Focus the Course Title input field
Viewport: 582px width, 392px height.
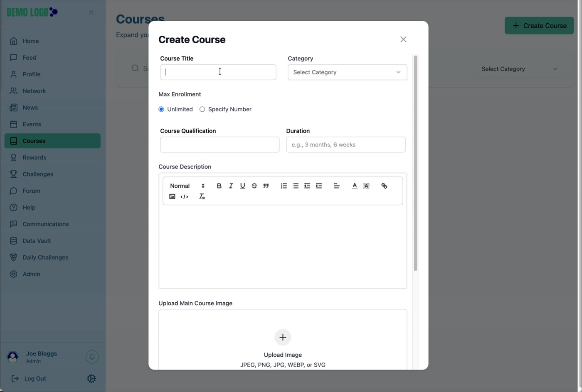[x=218, y=72]
